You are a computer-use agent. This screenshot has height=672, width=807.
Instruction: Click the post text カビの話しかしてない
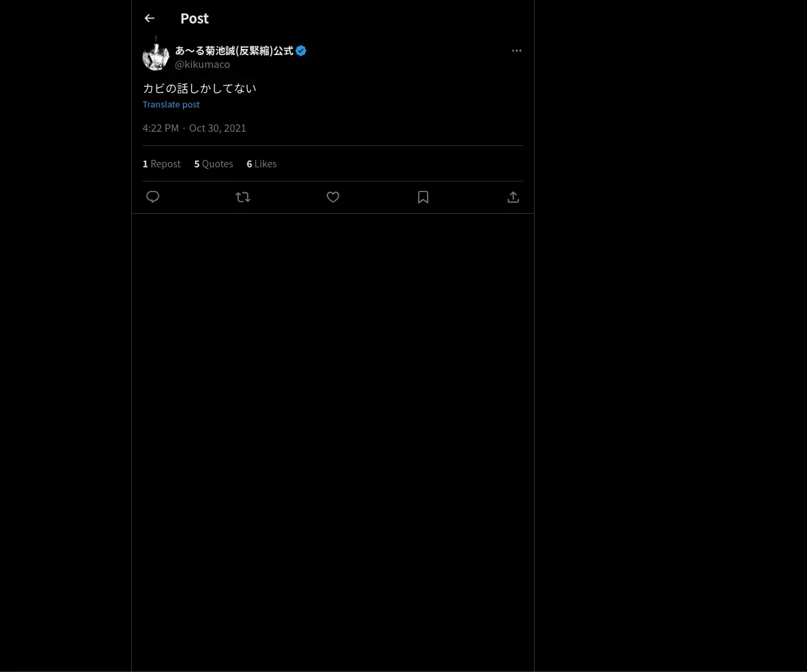(x=199, y=89)
